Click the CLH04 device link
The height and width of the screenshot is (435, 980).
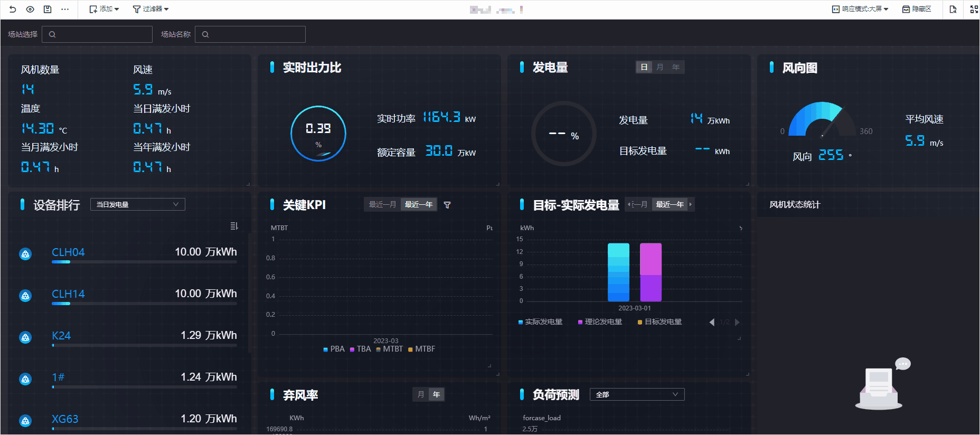pyautogui.click(x=68, y=252)
